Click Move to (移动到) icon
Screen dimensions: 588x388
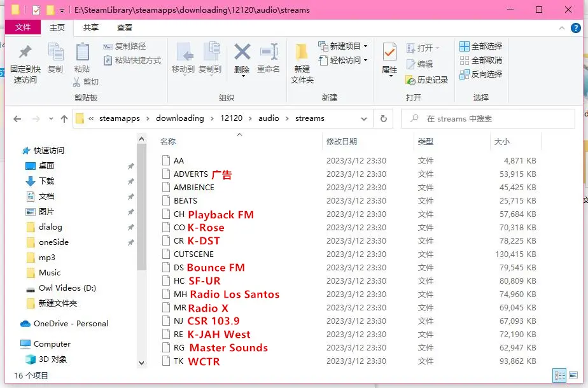[x=183, y=58]
